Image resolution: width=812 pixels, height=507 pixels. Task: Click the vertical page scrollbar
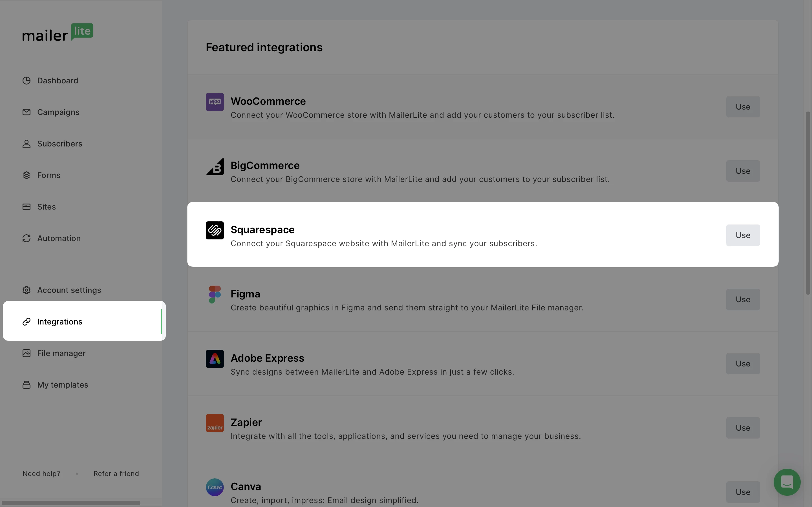[x=808, y=203]
